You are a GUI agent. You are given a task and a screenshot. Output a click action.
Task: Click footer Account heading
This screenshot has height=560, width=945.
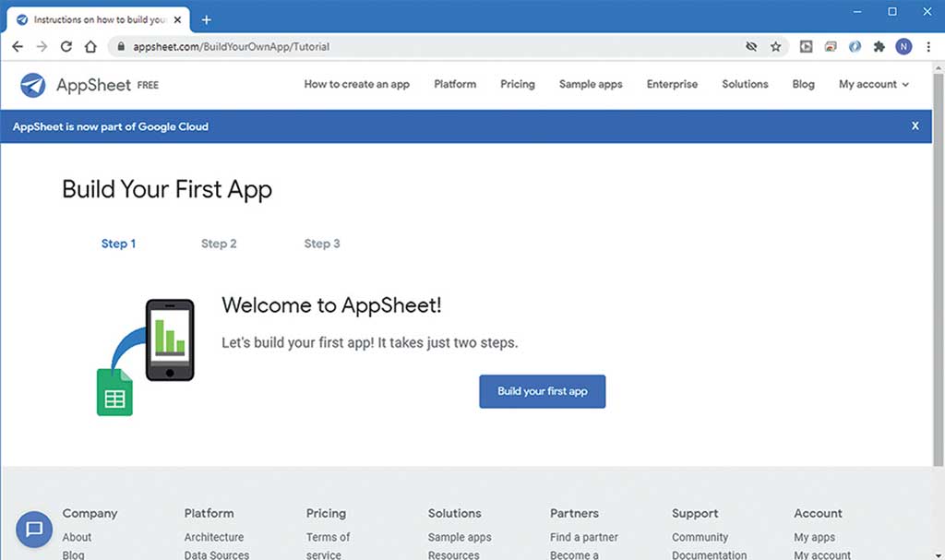[818, 513]
